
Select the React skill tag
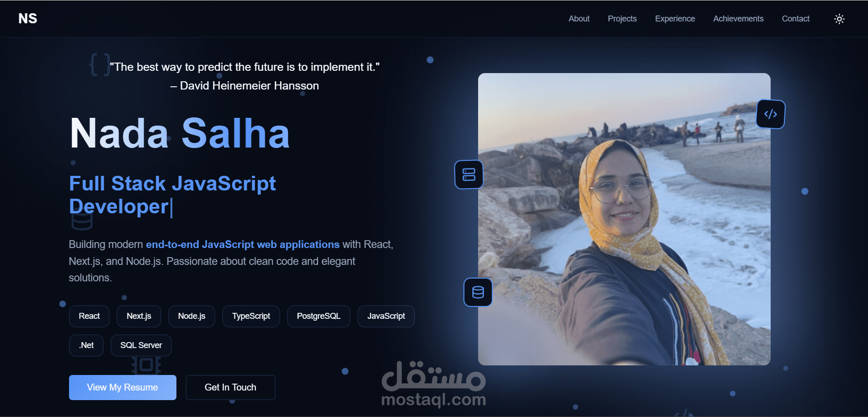(89, 316)
